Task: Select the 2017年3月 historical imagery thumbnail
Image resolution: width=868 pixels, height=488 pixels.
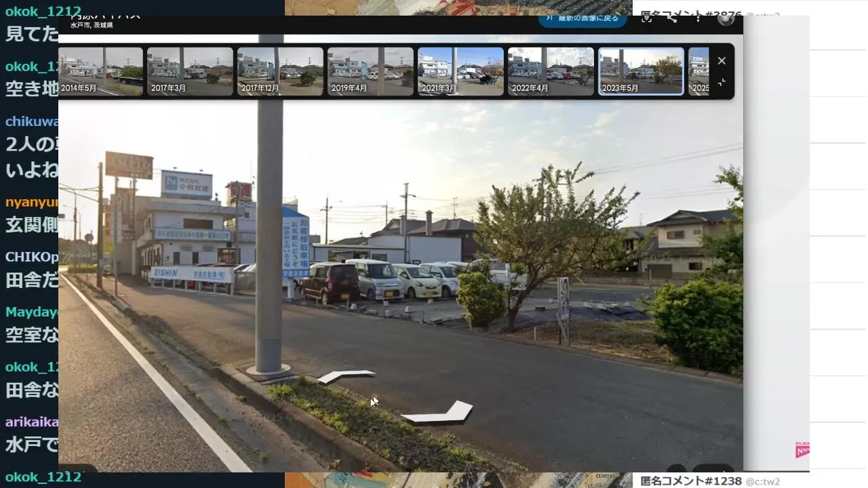Action: point(190,71)
